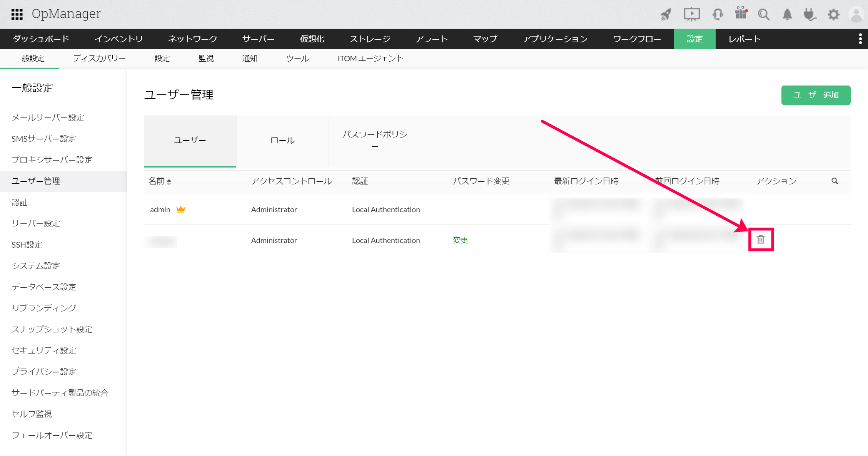Select セキュリティ設定 in the sidebar
The height and width of the screenshot is (456, 868).
pos(44,350)
